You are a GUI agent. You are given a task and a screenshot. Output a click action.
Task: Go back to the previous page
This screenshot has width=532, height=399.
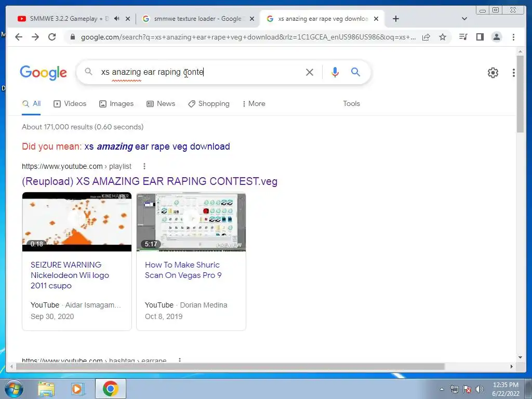point(19,37)
